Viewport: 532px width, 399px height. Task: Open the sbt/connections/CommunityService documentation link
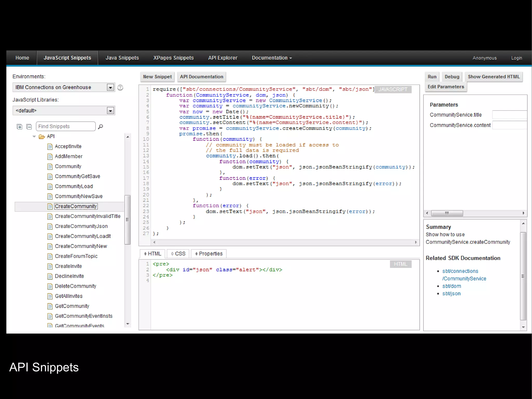point(464,275)
